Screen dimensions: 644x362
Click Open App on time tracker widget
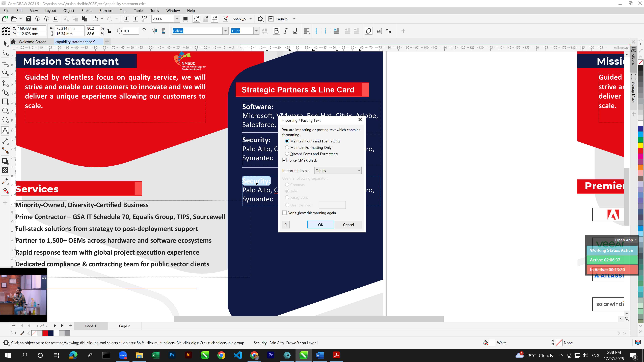[x=626, y=240]
